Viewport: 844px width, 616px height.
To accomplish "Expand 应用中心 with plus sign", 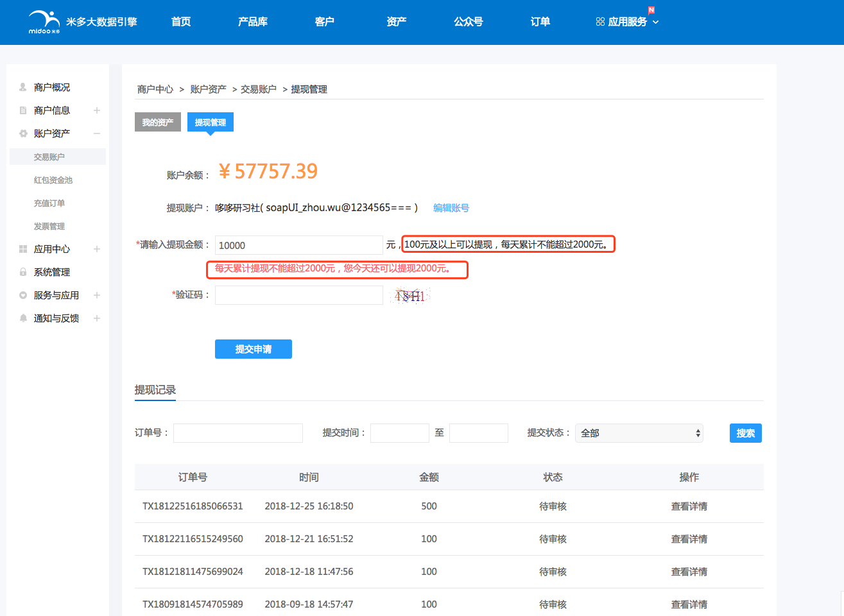I will tap(97, 249).
